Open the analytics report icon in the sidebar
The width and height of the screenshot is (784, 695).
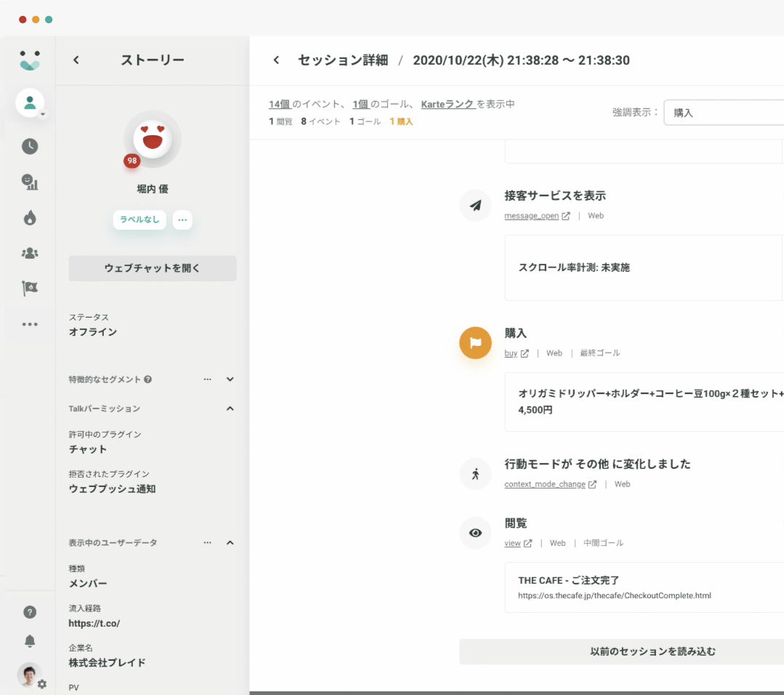click(29, 182)
